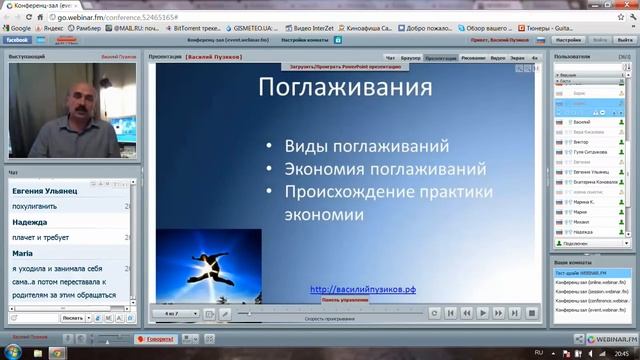640x360 pixels.
Task: Click 'Послать' to send chat message
Action: tap(73, 318)
